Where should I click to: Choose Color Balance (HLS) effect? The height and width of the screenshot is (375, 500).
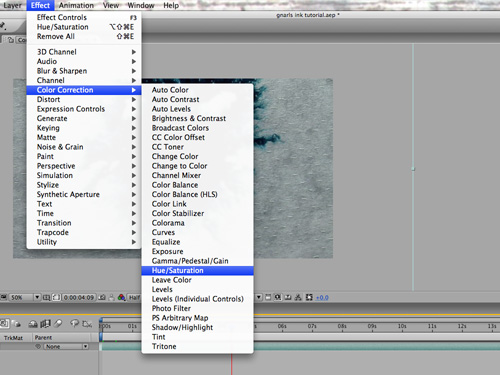[x=198, y=195]
